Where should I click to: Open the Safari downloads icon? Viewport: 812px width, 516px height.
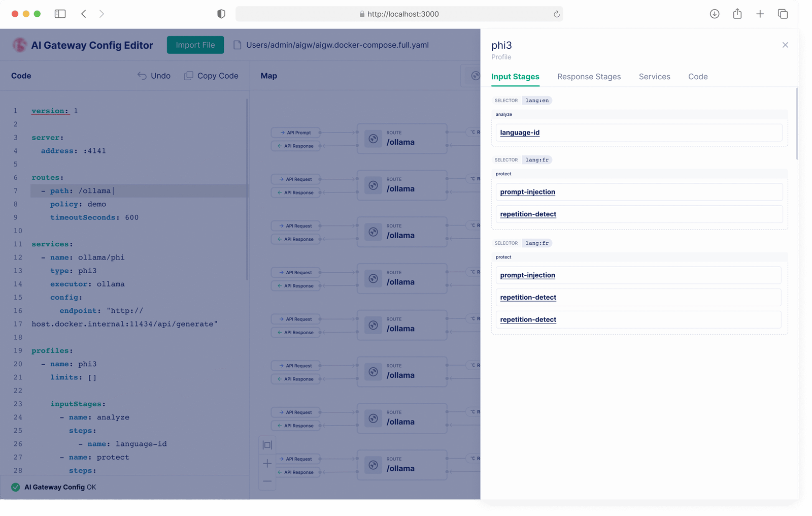[x=715, y=14]
